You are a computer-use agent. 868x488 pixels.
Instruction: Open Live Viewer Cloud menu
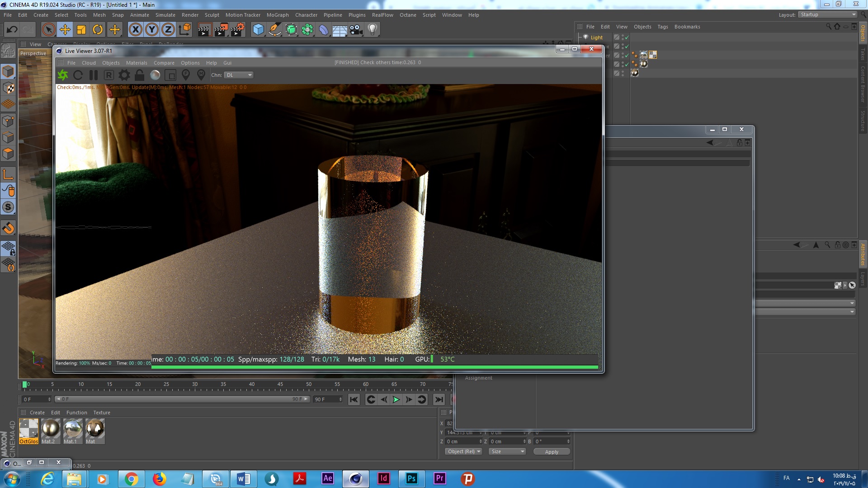89,63
